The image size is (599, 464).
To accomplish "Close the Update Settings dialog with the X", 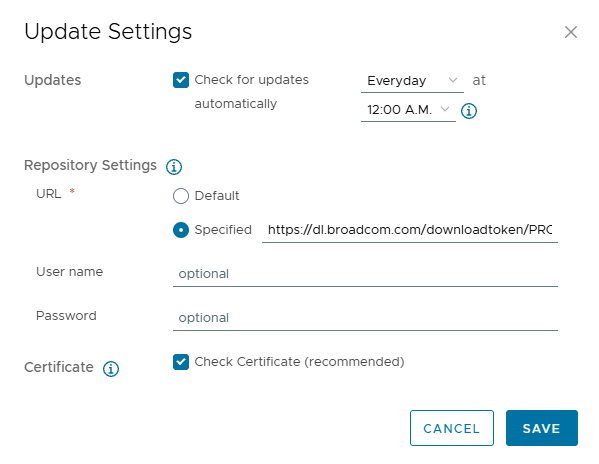I will pyautogui.click(x=570, y=32).
